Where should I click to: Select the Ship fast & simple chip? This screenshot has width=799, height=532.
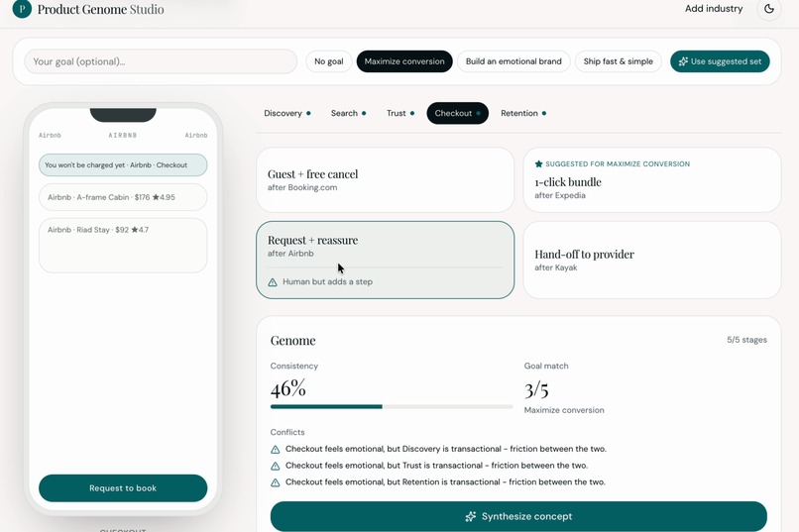click(x=619, y=61)
